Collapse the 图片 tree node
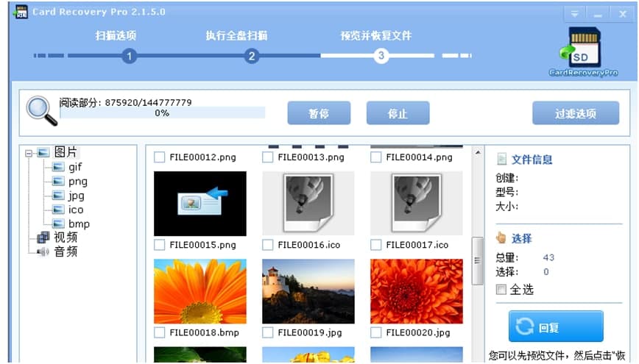Image resolution: width=639 pixels, height=364 pixels. click(x=29, y=153)
